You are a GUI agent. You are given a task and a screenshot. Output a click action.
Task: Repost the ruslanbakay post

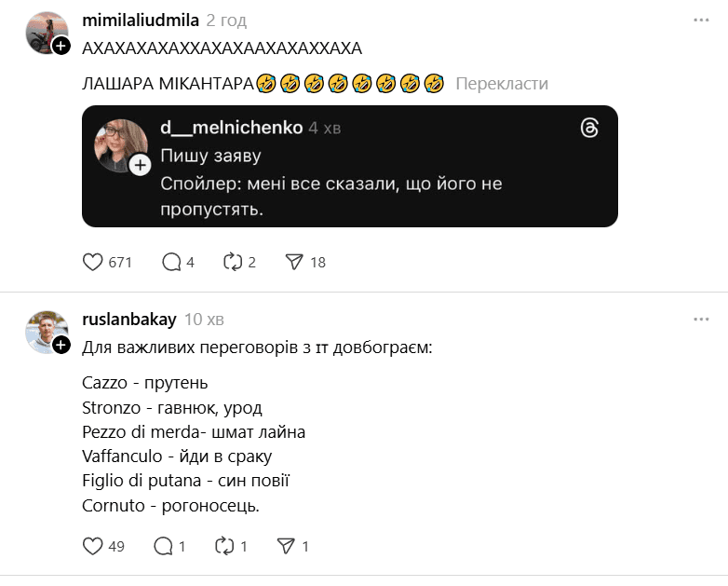(224, 547)
